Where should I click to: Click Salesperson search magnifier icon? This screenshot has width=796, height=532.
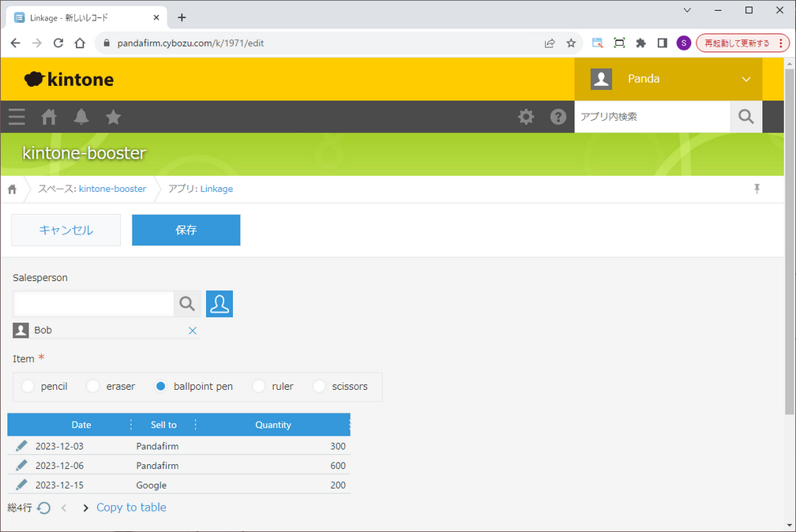[x=187, y=304]
